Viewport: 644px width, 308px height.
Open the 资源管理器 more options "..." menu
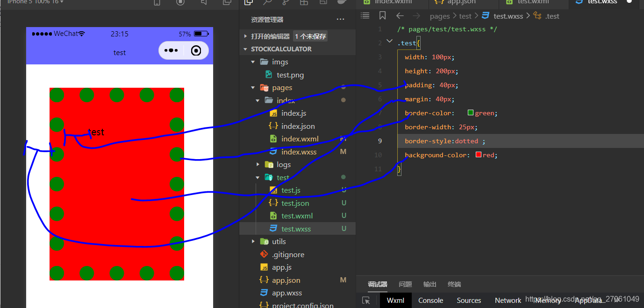(x=340, y=19)
